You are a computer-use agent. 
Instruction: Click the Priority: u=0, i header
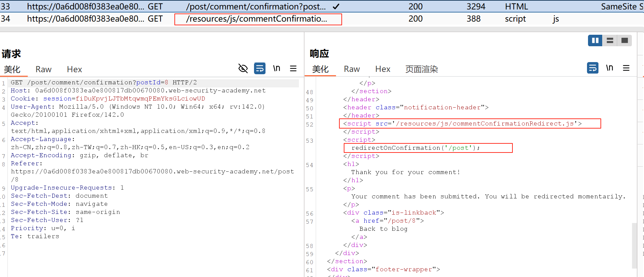43,228
